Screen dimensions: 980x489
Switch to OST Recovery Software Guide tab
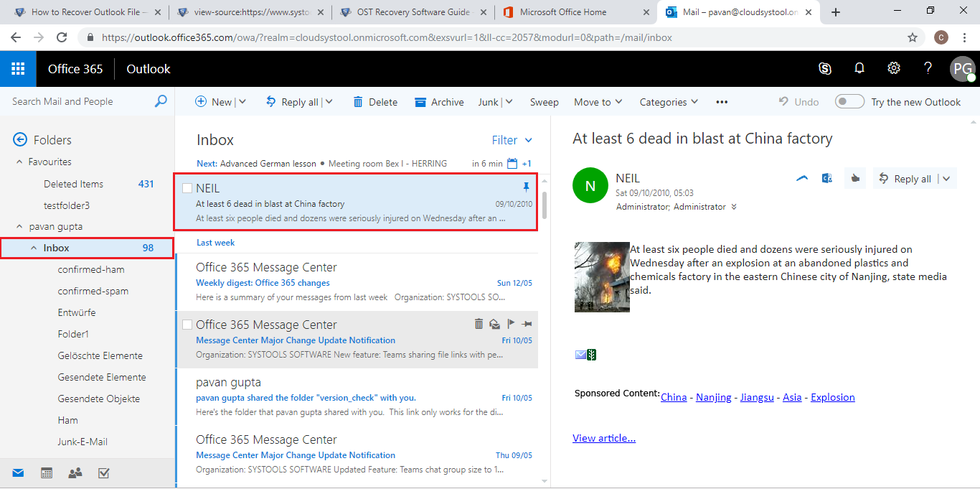click(x=413, y=12)
